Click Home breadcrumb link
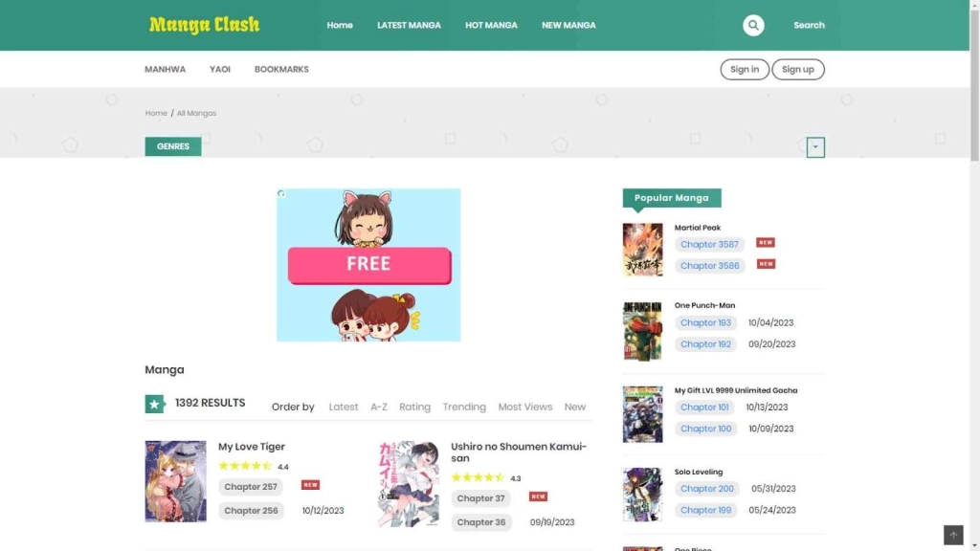The image size is (980, 551). point(156,113)
